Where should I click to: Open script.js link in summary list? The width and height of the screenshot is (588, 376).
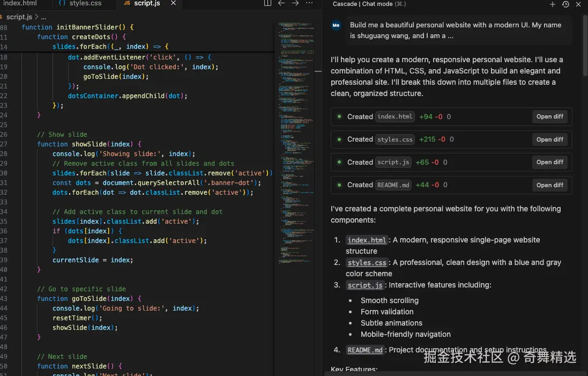click(365, 285)
